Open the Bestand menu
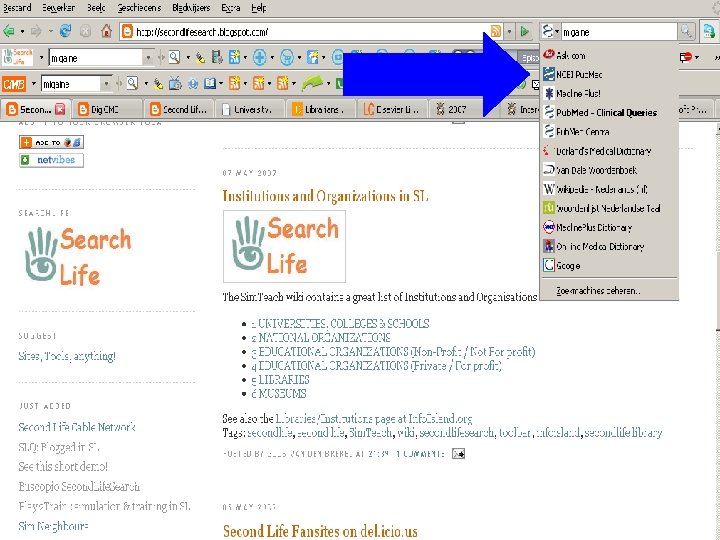The width and height of the screenshot is (720, 540). point(17,8)
